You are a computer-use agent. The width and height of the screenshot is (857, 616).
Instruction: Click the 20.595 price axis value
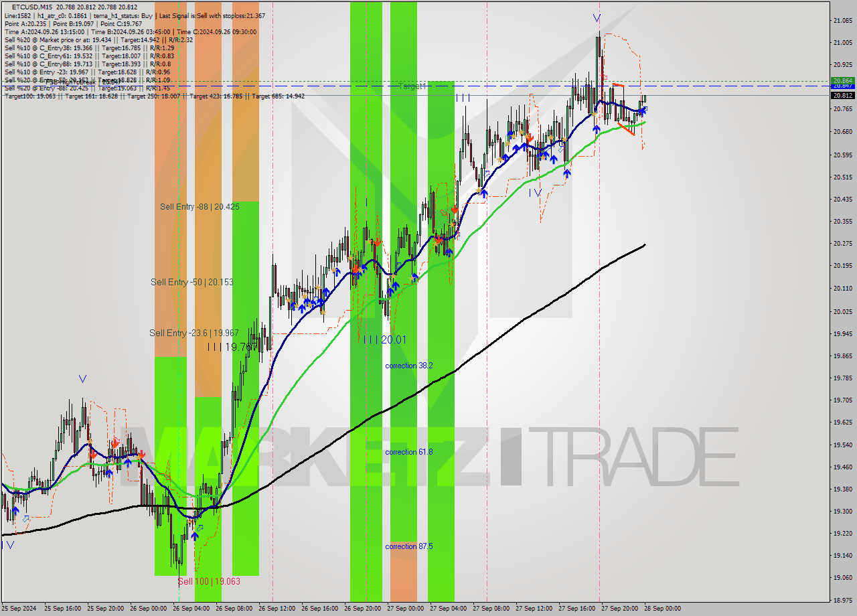[842, 155]
